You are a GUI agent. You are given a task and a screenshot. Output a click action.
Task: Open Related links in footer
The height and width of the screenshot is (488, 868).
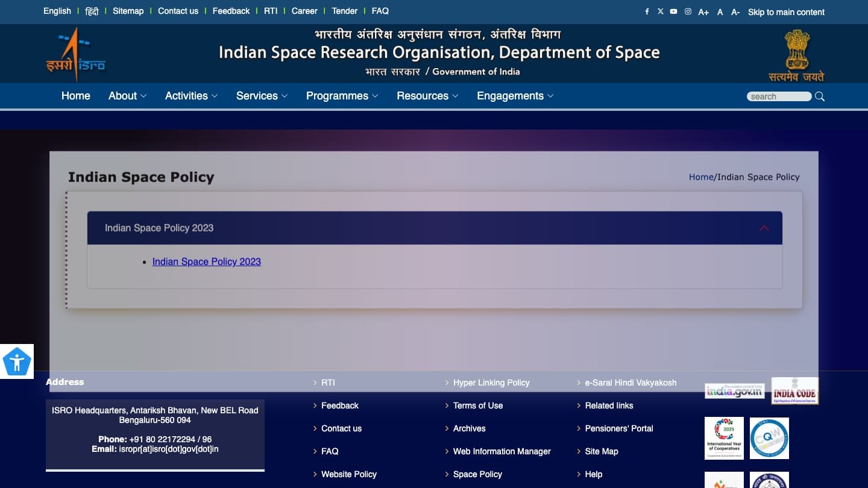coord(609,405)
